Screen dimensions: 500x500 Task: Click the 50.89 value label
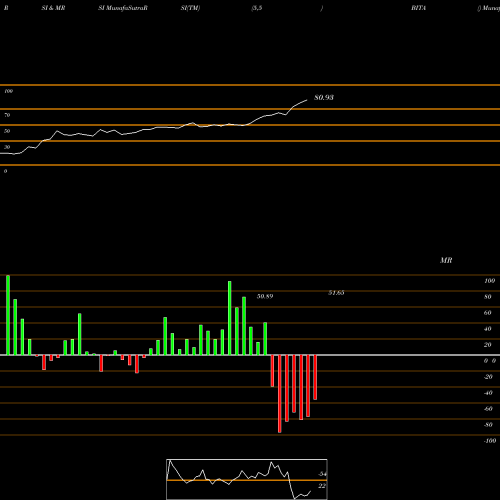265,296
